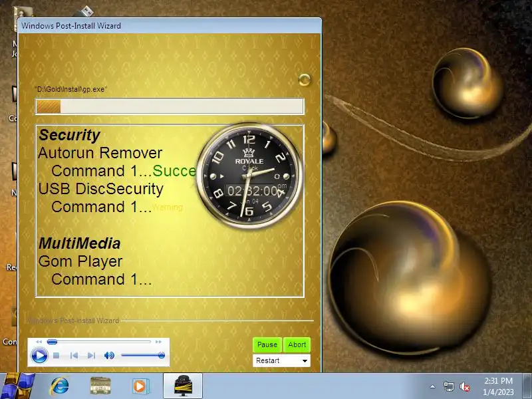Click the rewind arrows on seek bar
The width and height of the screenshot is (532, 399).
tap(39, 342)
